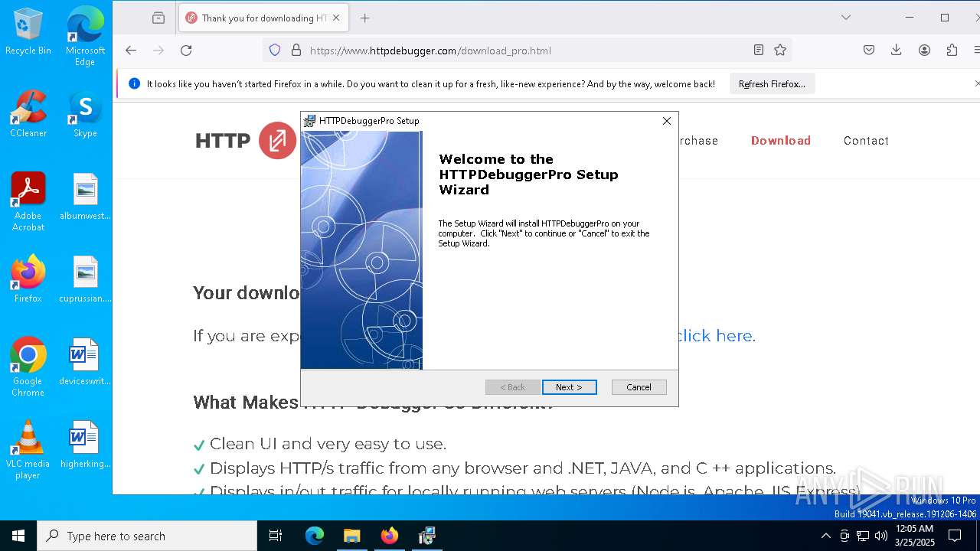Go back in Firefox history
This screenshot has height=551, width=980.
(x=131, y=51)
